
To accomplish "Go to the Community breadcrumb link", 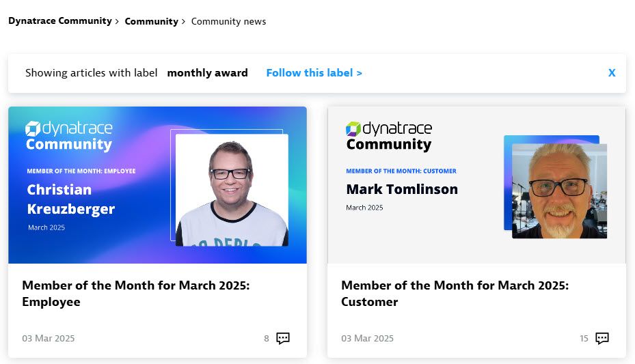I will [151, 21].
